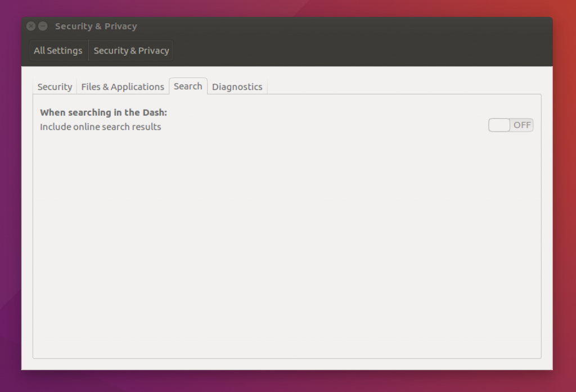
Task: Click the Security & Privacy breadcrumb button
Action: click(131, 51)
